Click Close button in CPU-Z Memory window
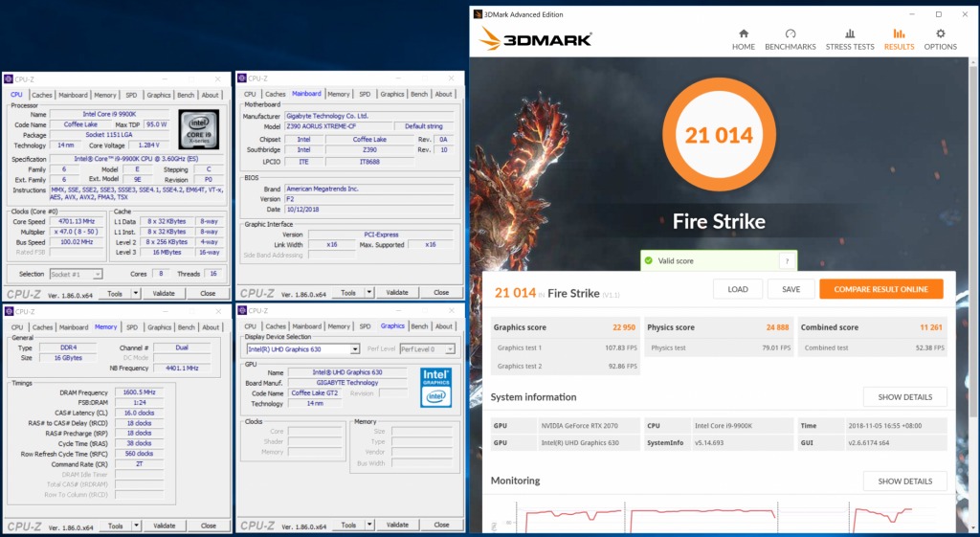The height and width of the screenshot is (537, 980). point(208,526)
